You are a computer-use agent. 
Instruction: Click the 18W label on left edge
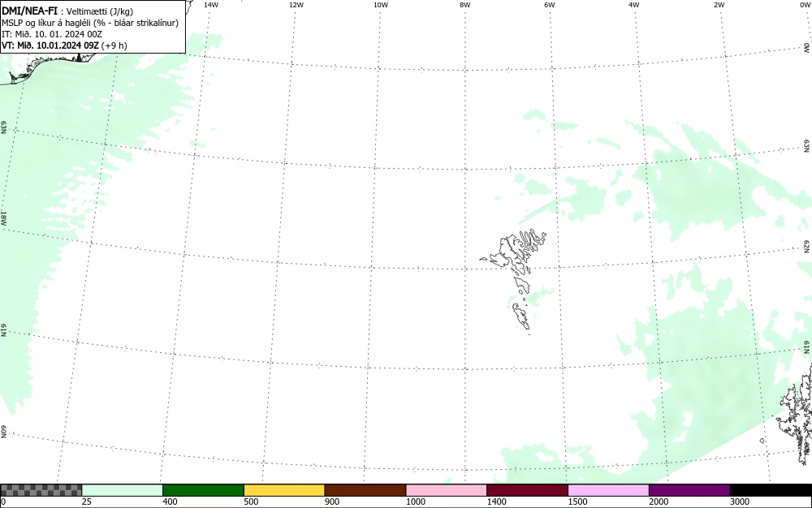click(3, 217)
